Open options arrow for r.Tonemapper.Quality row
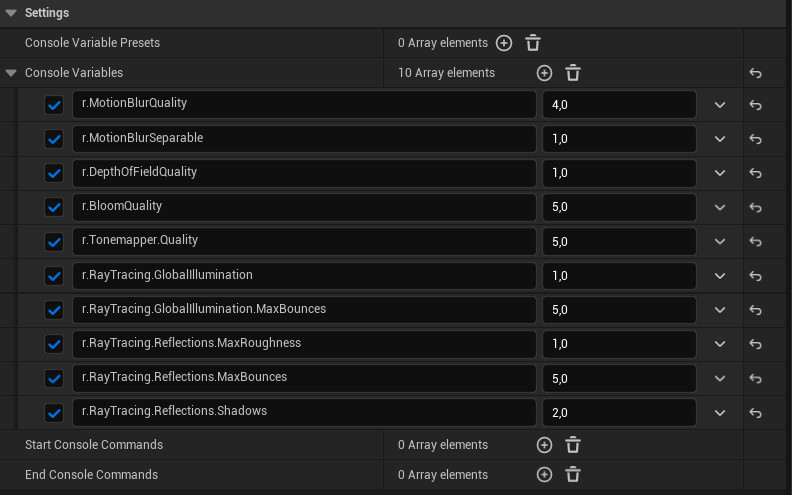The width and height of the screenshot is (792, 495). pos(719,242)
